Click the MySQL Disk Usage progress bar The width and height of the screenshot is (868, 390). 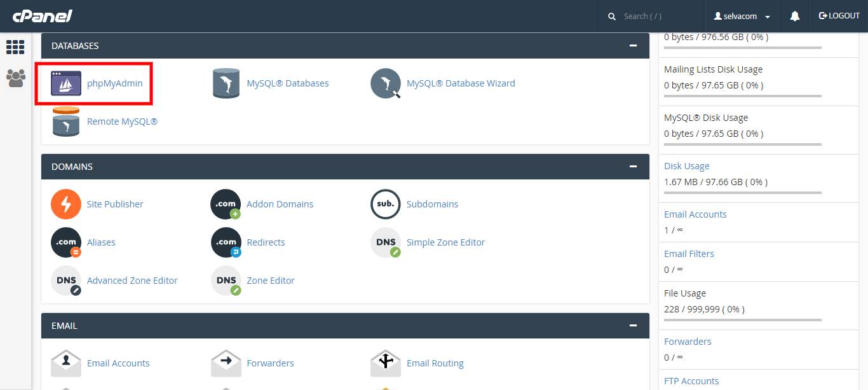click(x=743, y=144)
